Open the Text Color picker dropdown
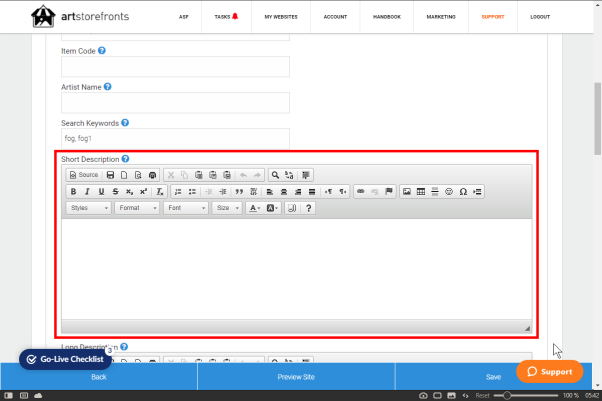 point(255,208)
